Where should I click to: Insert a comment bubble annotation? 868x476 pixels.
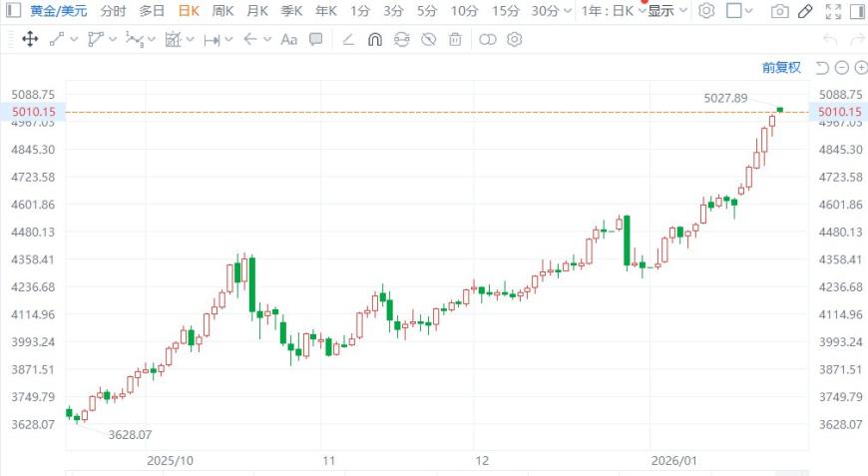click(x=315, y=40)
